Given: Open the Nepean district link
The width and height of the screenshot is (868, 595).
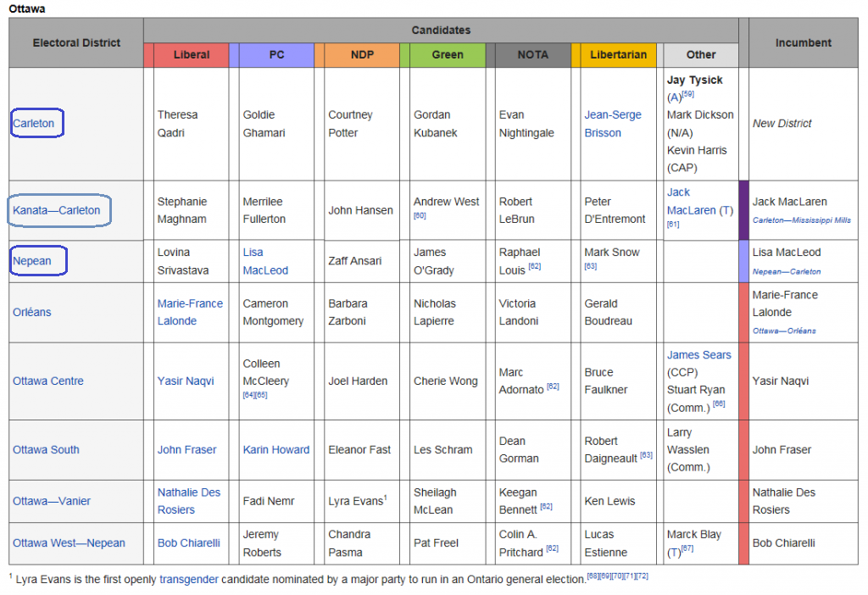Looking at the screenshot, I should (31, 261).
